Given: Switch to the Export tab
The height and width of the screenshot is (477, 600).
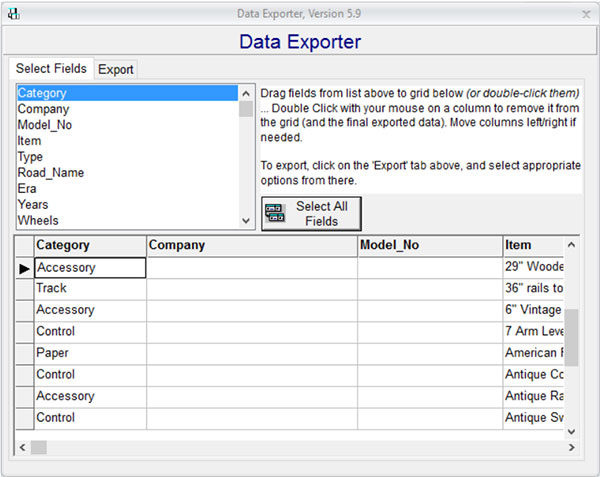Looking at the screenshot, I should [116, 69].
